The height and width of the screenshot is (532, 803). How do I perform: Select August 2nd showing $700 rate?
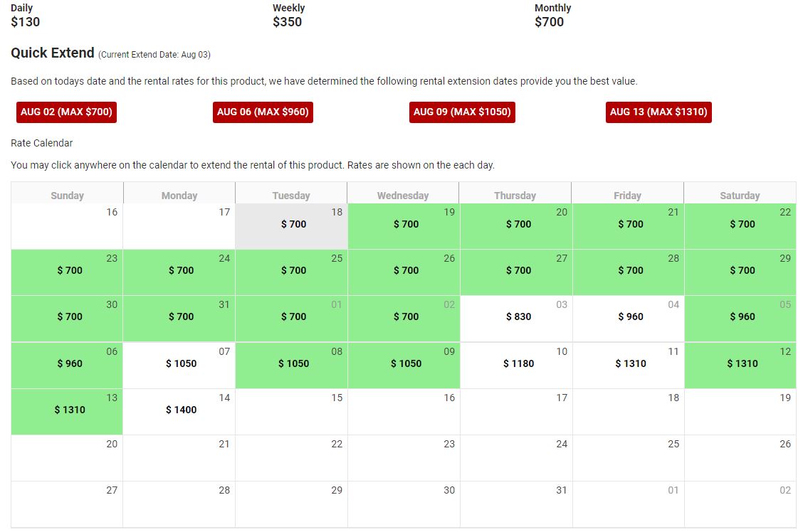coord(402,318)
